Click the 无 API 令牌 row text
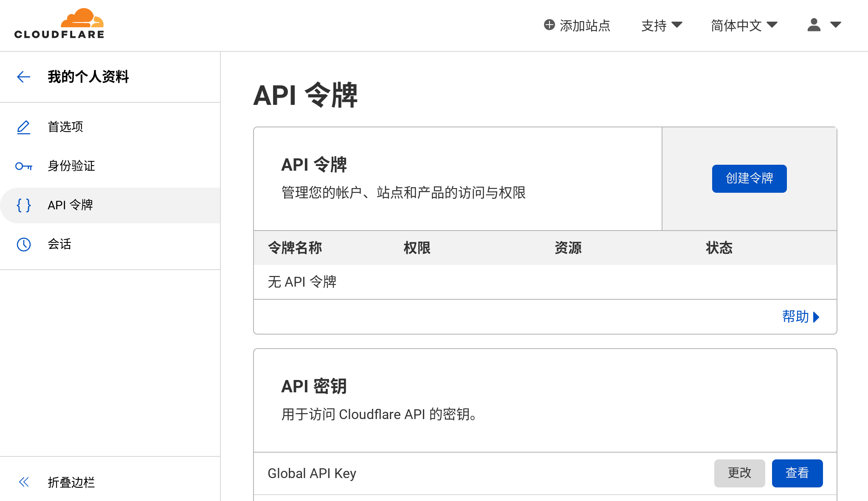 302,282
